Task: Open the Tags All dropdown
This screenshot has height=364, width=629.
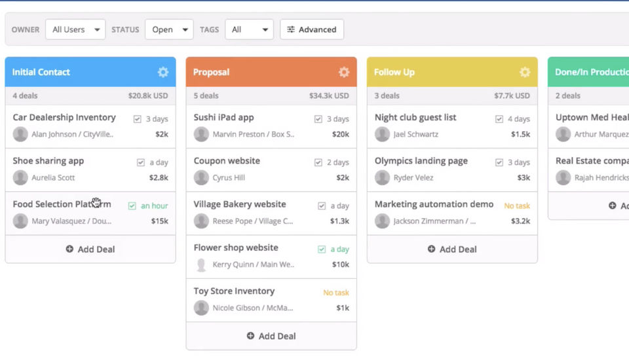Action: 249,29
